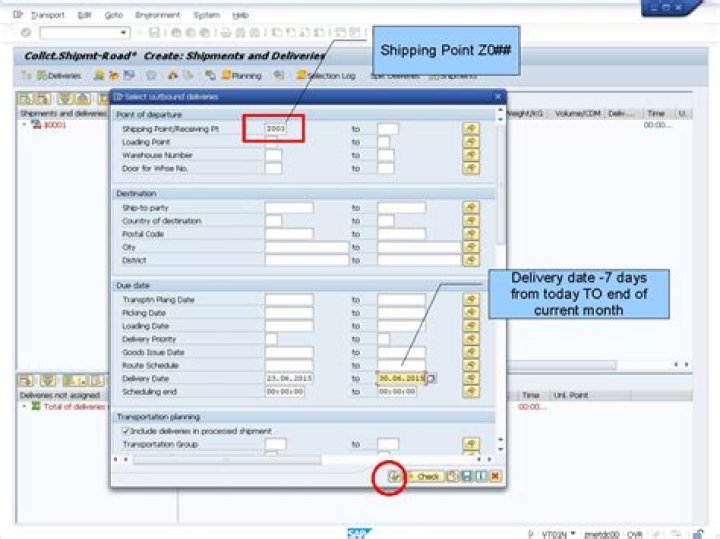The image size is (720, 539).
Task: Click the dialog horizontal scrollbar
Action: coord(227,459)
